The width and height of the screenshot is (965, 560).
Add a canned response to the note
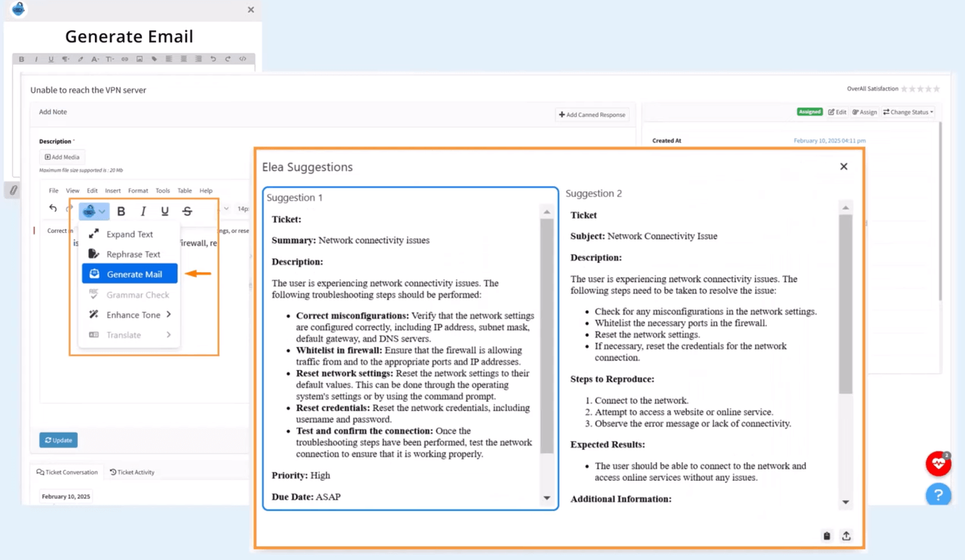592,115
